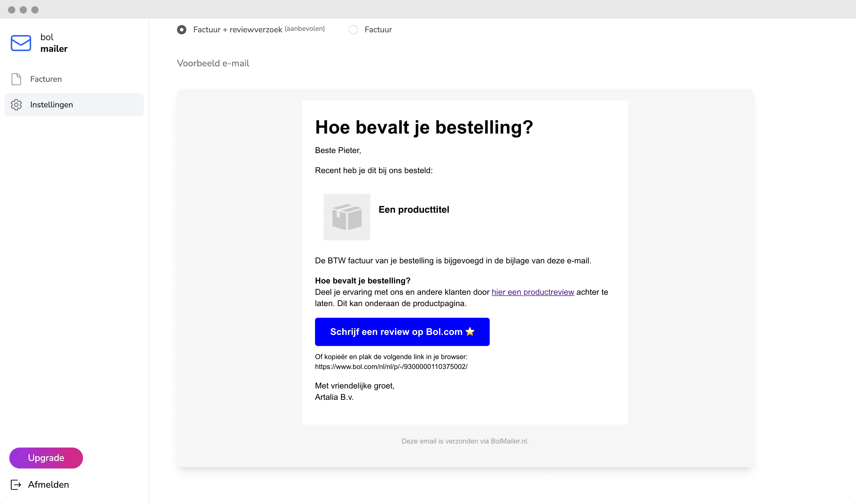Click the Afmelden sign-out arrow icon

[16, 485]
